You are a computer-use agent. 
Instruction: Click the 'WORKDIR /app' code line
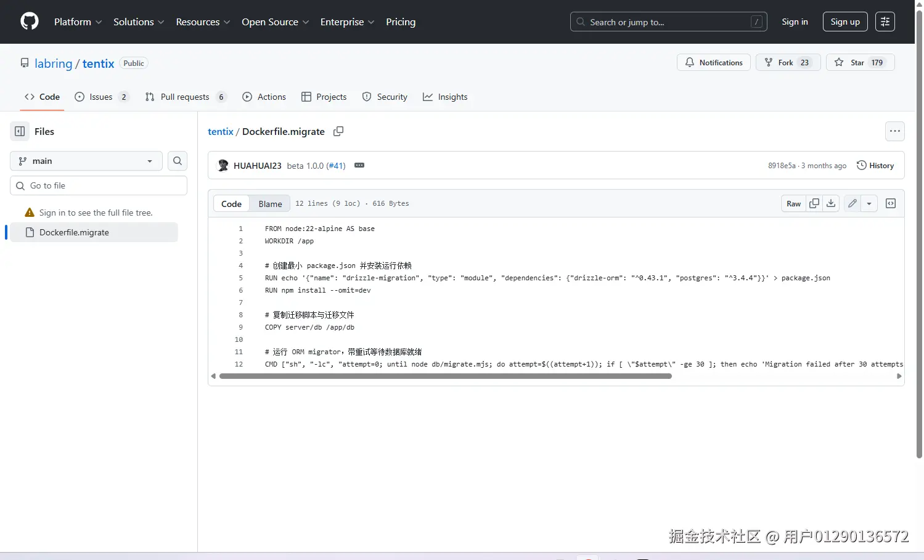[x=289, y=241]
